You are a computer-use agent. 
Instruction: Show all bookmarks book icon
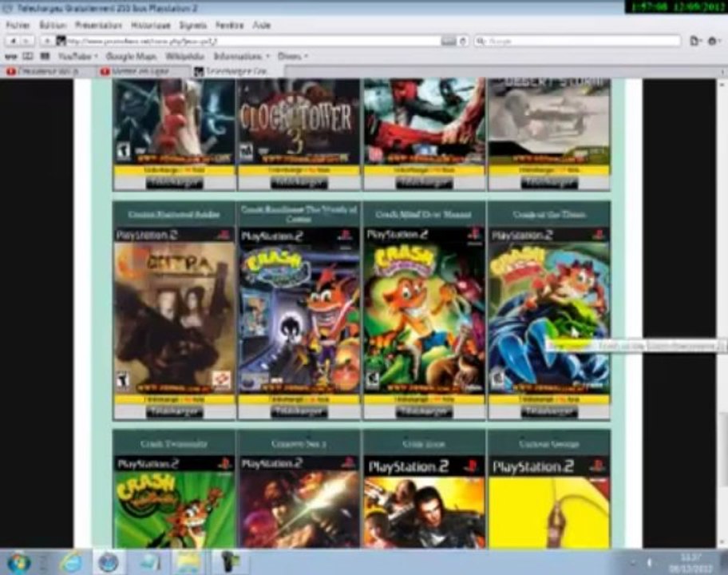coord(28,56)
